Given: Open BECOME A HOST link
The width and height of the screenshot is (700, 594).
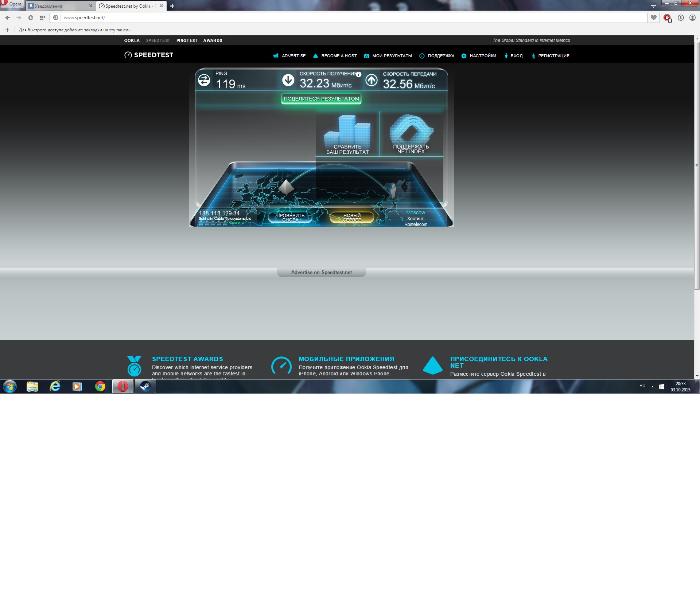Looking at the screenshot, I should [335, 56].
